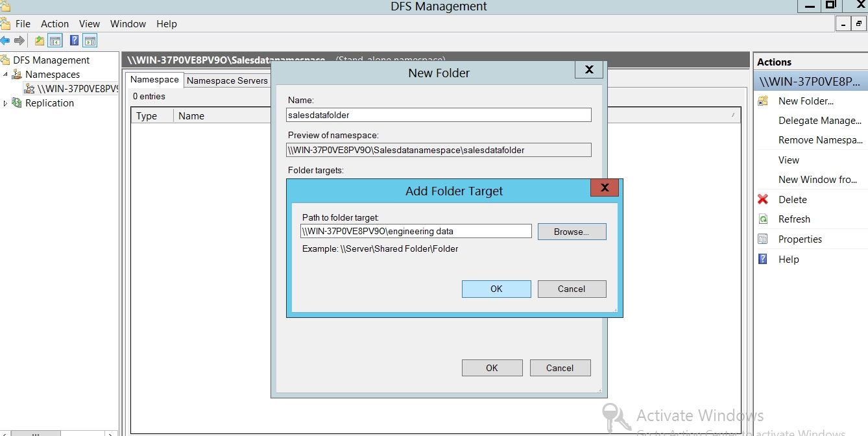
Task: Click the New Folder Name text field
Action: [439, 115]
